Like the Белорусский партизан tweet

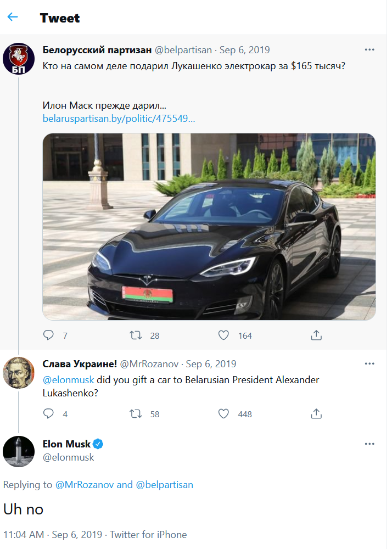pyautogui.click(x=223, y=335)
